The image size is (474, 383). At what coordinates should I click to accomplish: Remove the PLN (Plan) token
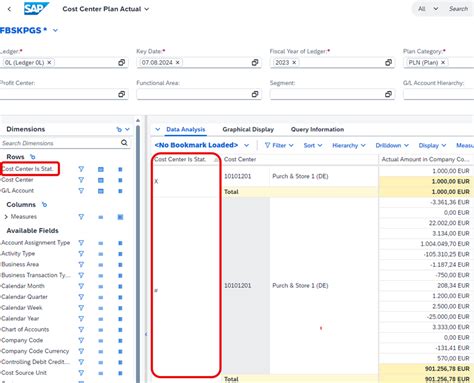[x=443, y=62]
